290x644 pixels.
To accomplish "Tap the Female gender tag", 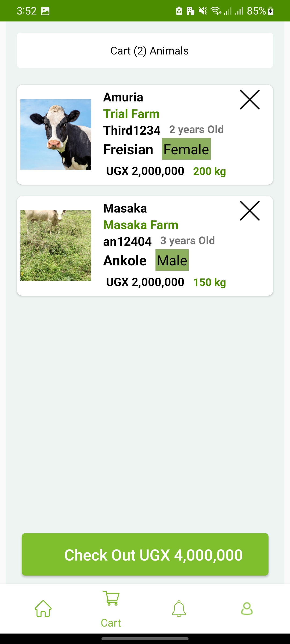I will 186,149.
